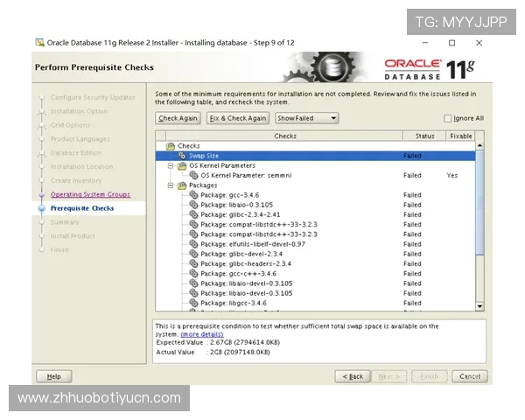Click the Back button
525x420 pixels.
[353, 376]
